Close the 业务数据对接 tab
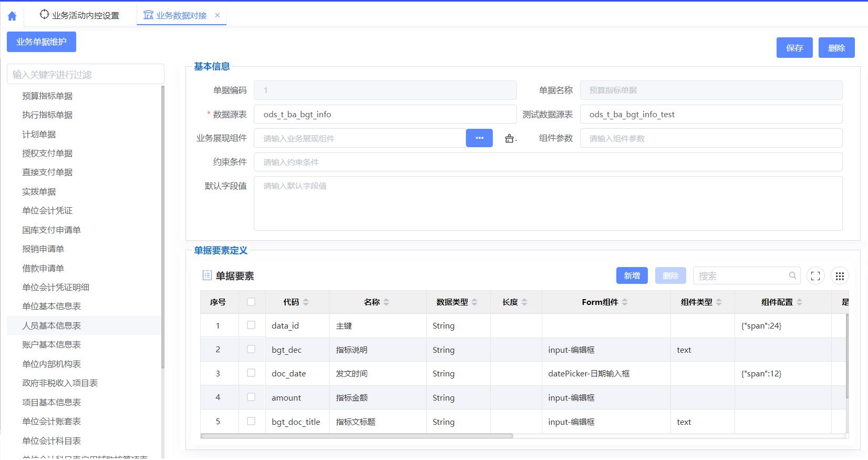Image resolution: width=868 pixels, height=460 pixels. 218,15
